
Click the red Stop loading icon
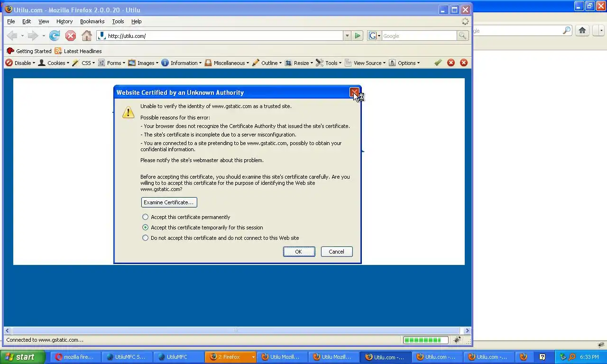(71, 36)
